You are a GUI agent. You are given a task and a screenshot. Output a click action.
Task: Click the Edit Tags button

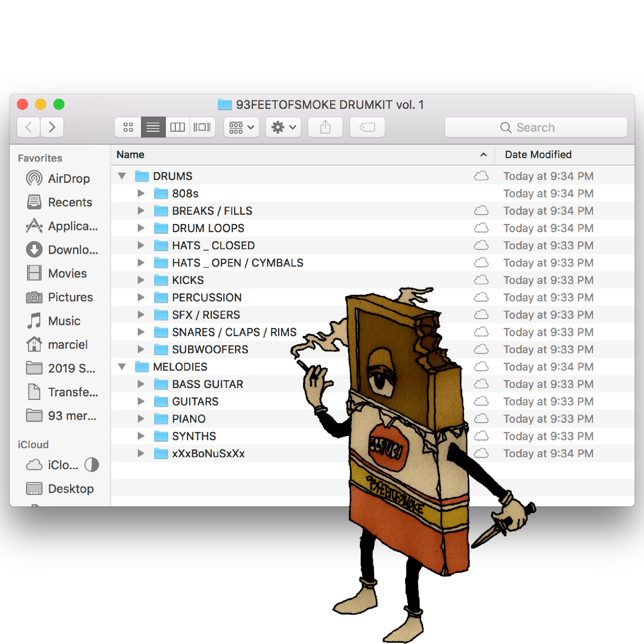tap(367, 127)
